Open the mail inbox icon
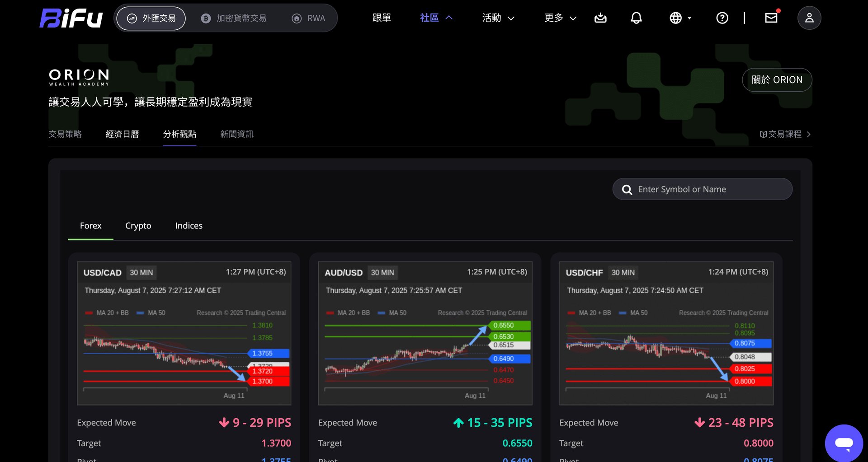 click(771, 18)
